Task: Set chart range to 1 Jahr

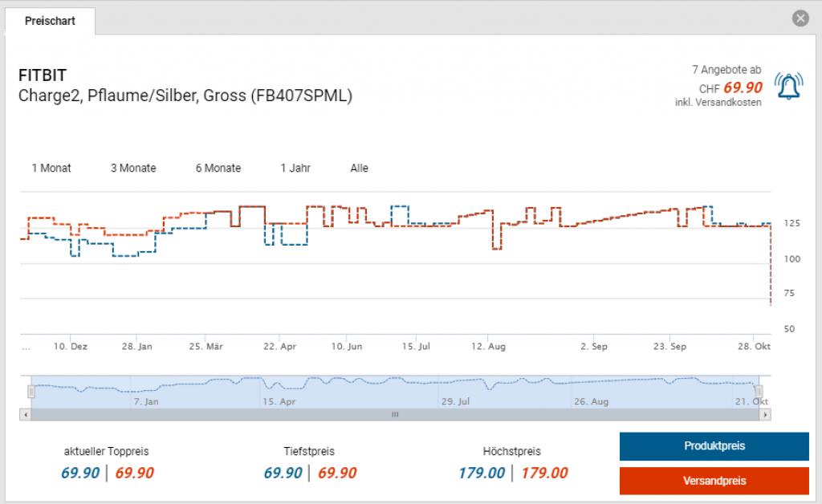Action: (295, 169)
